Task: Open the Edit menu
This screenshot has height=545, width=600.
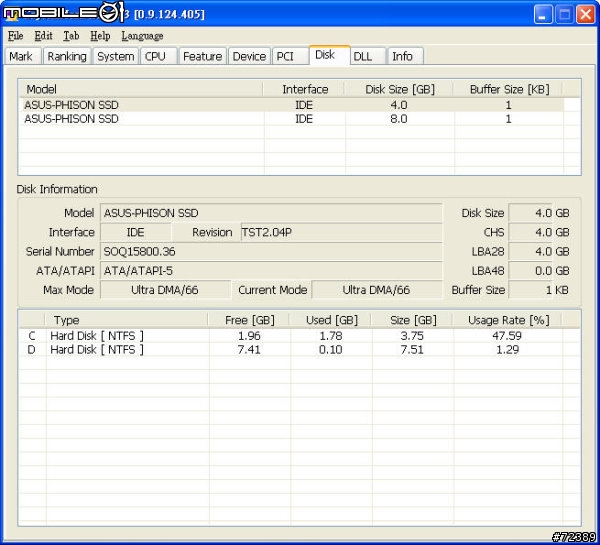Action: 43,36
